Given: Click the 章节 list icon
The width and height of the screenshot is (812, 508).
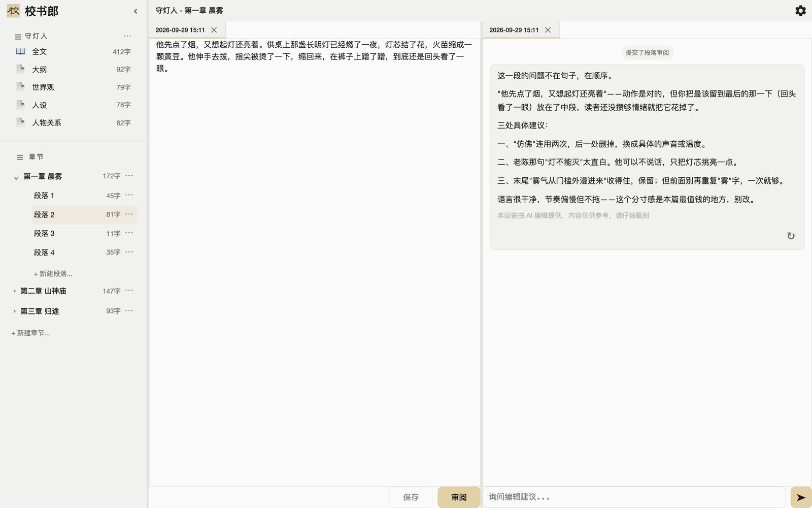Looking at the screenshot, I should [x=20, y=157].
